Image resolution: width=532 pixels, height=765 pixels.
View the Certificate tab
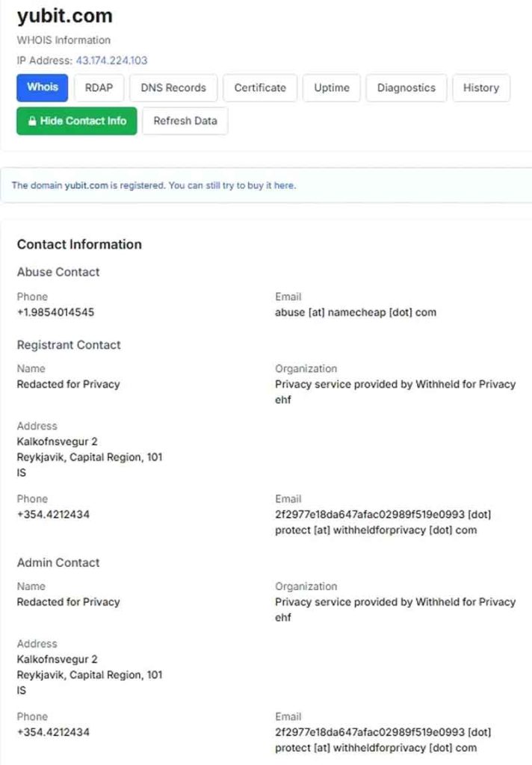click(260, 88)
